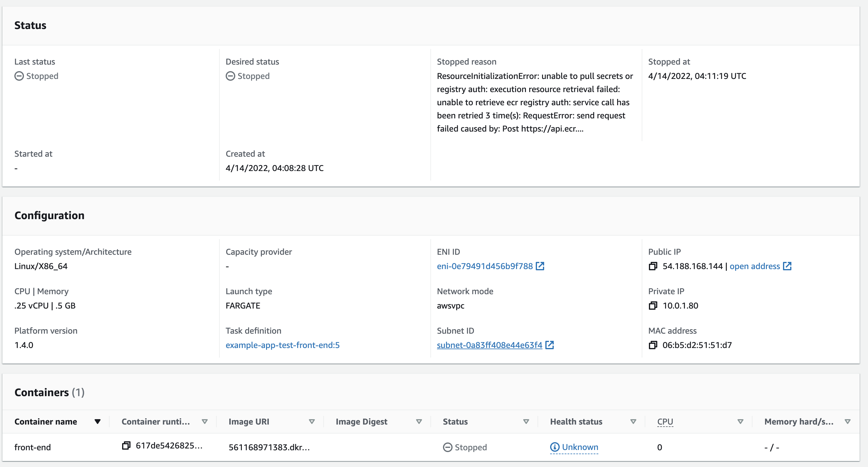Open the Status column filter dropdown
Screen dimensions: 868x467
coord(526,421)
